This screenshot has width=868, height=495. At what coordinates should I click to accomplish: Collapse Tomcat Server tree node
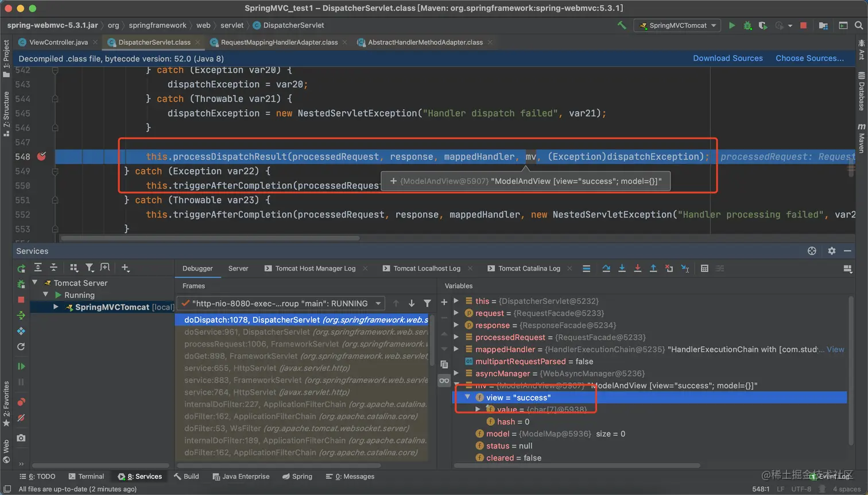[x=34, y=283]
